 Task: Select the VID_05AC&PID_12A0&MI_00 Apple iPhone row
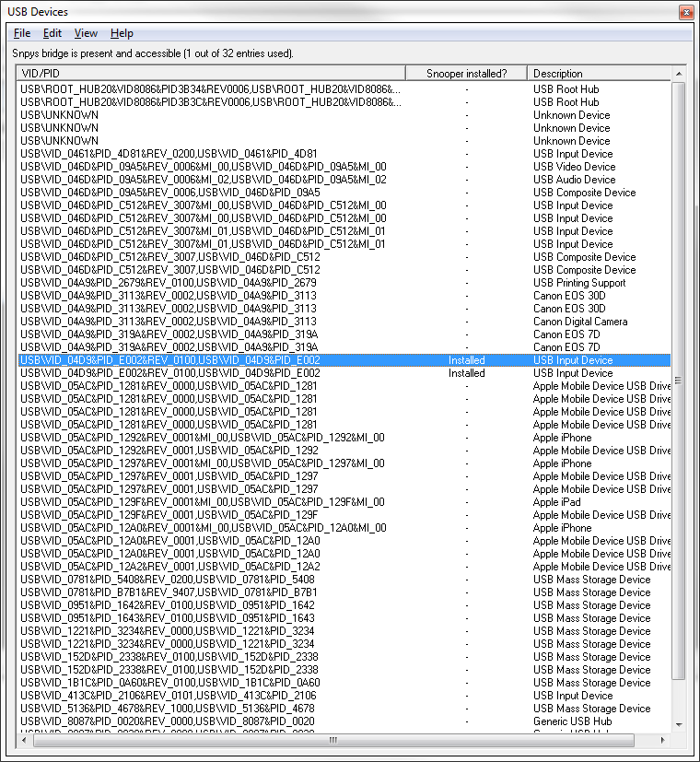344,528
